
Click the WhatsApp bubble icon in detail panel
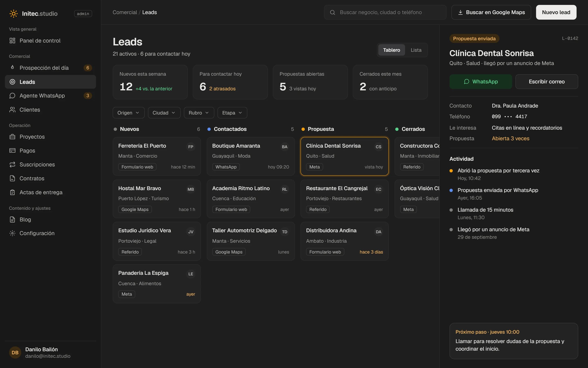click(467, 82)
